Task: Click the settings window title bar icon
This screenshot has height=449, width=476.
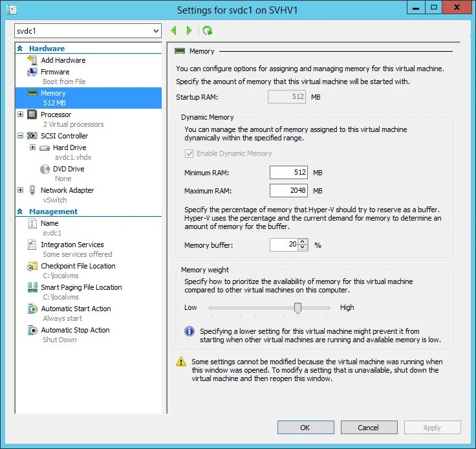Action: (x=12, y=10)
